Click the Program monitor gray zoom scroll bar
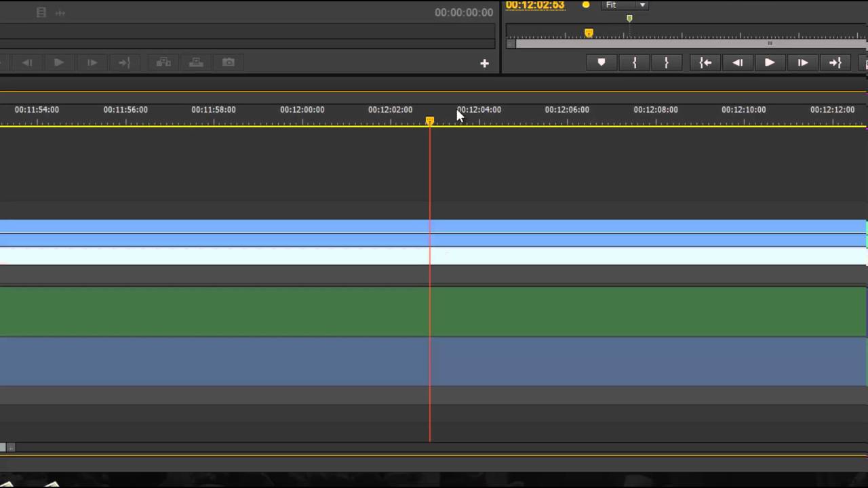868x488 pixels. point(690,43)
